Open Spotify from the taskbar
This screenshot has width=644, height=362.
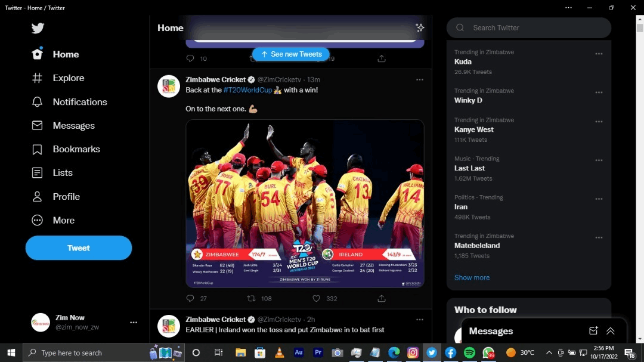click(469, 352)
